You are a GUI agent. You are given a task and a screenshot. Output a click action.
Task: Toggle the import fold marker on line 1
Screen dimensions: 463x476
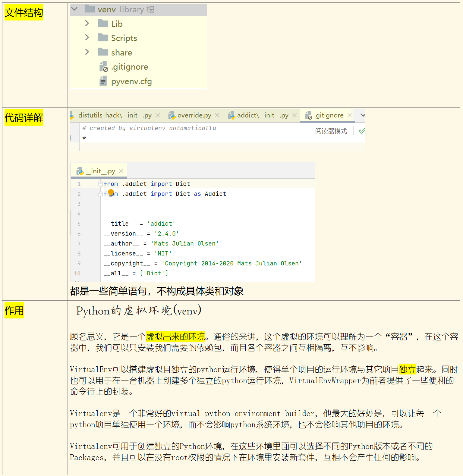pos(101,184)
